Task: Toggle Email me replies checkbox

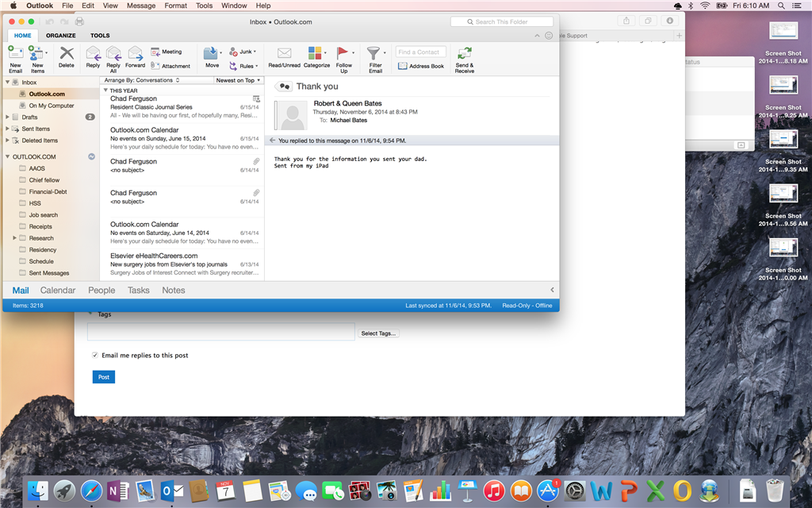Action: [95, 355]
